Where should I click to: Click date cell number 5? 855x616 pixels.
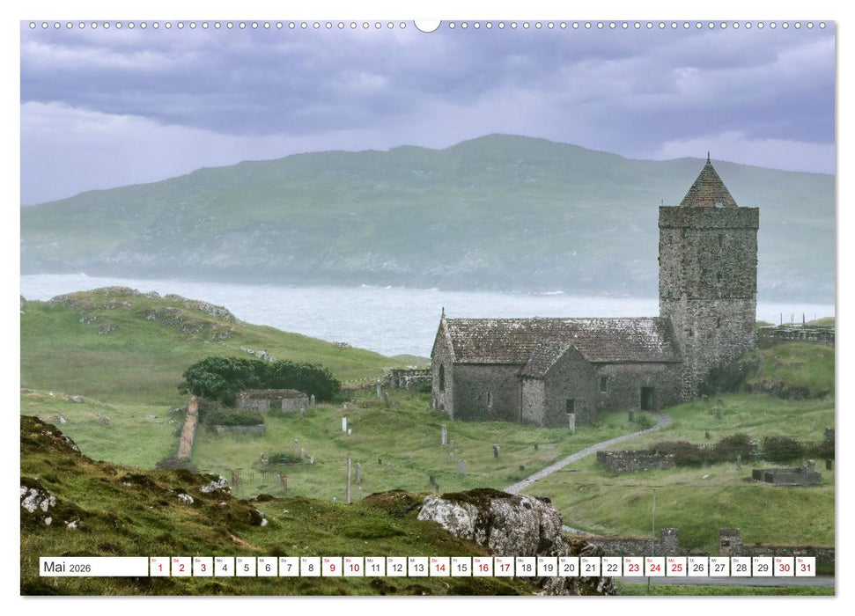[x=246, y=567]
